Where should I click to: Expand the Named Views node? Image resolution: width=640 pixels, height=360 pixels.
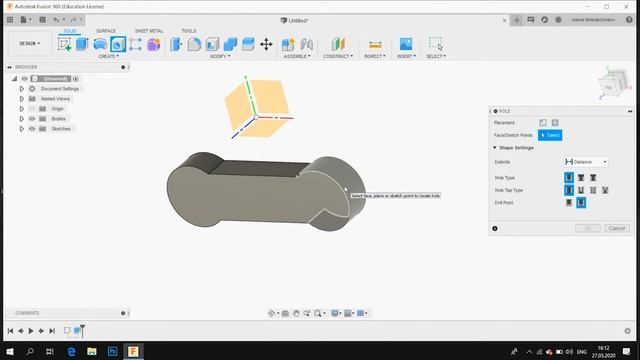pyautogui.click(x=22, y=99)
